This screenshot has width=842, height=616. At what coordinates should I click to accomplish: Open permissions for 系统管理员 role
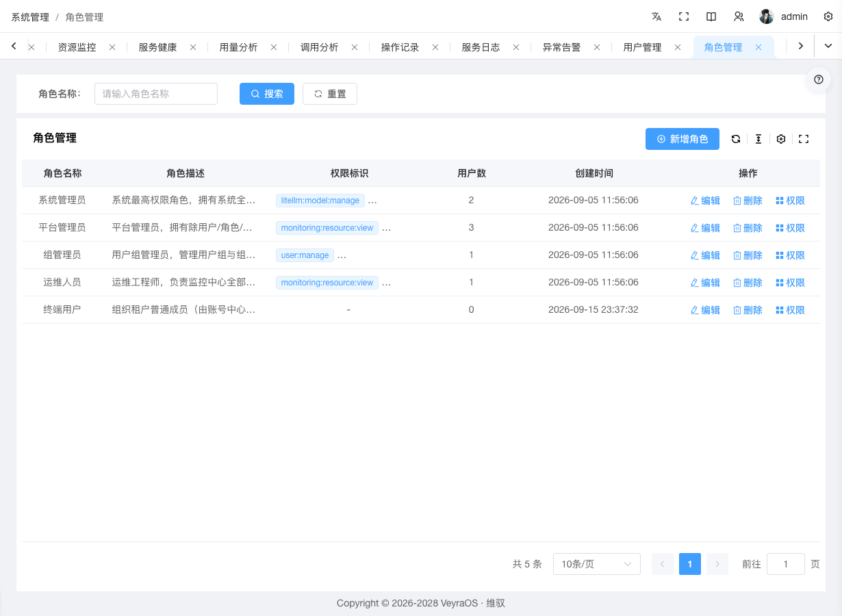click(790, 201)
